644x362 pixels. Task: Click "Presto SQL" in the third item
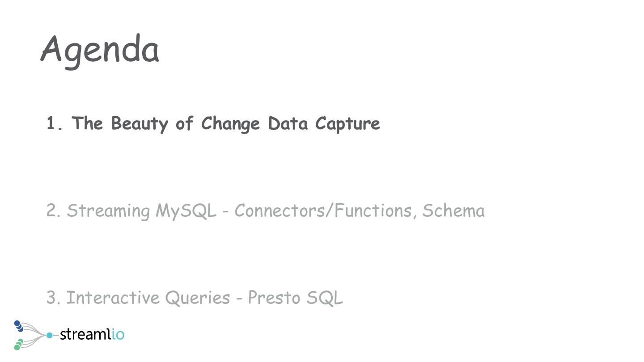coord(295,298)
